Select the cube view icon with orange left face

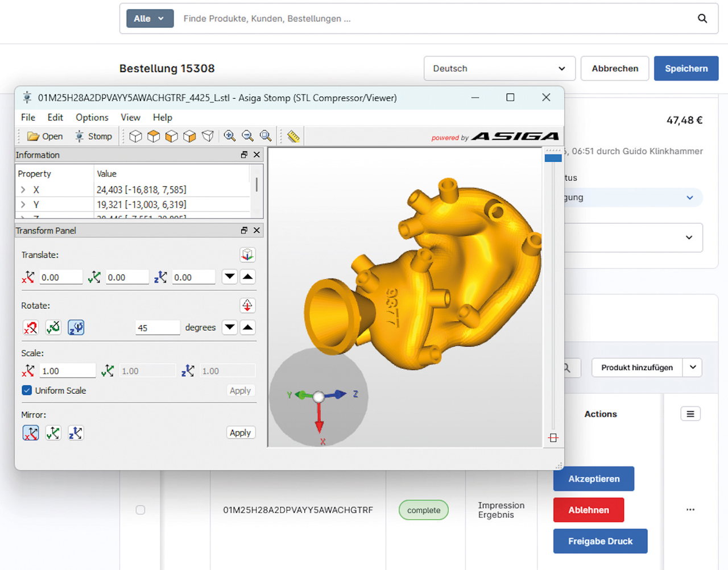pyautogui.click(x=171, y=136)
